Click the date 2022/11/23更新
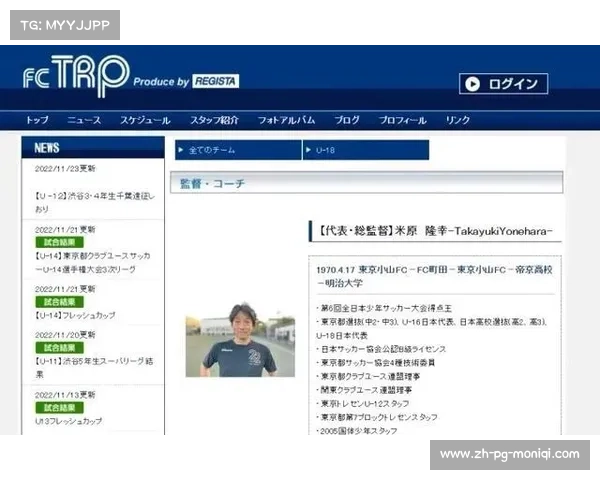 coord(65,168)
